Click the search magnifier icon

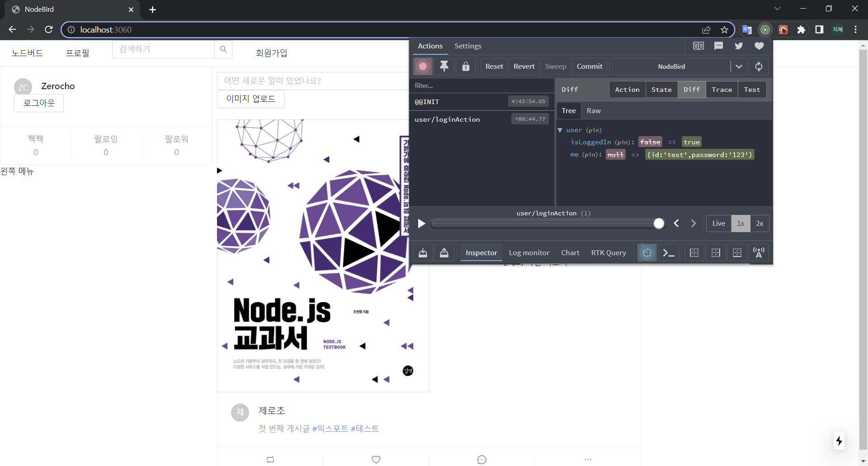tap(223, 49)
